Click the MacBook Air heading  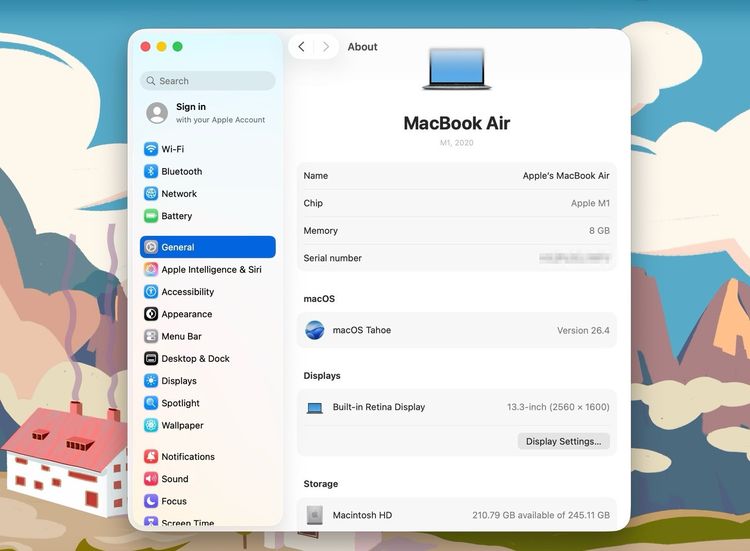tap(457, 123)
